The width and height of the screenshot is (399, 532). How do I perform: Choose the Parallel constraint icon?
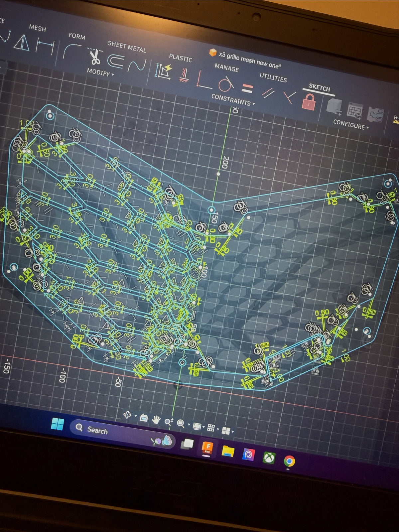(268, 93)
